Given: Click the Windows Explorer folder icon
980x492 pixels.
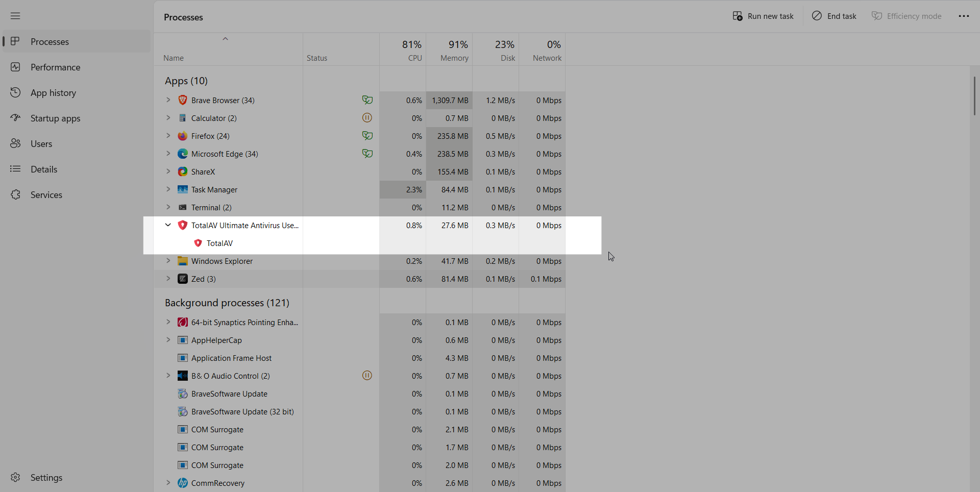Looking at the screenshot, I should 183,261.
